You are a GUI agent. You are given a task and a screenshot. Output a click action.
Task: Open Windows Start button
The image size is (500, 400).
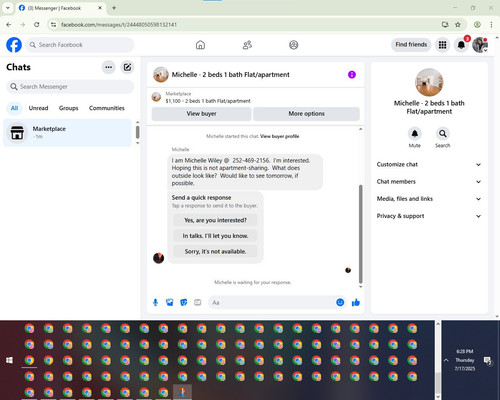pos(9,360)
